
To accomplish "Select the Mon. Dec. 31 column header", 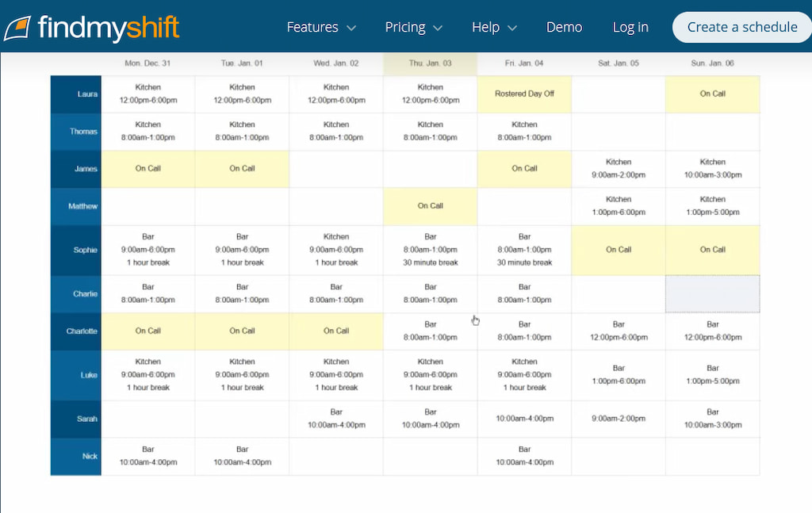I will tap(147, 63).
